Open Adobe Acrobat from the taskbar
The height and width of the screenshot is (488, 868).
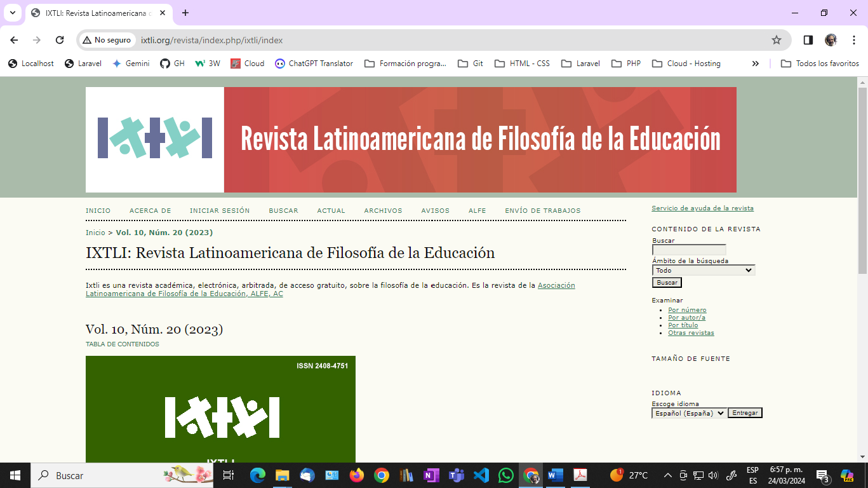pyautogui.click(x=580, y=475)
